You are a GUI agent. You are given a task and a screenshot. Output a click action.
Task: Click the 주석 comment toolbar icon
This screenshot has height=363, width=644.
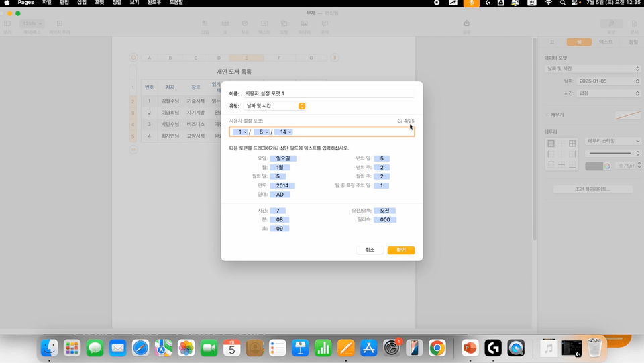(325, 23)
